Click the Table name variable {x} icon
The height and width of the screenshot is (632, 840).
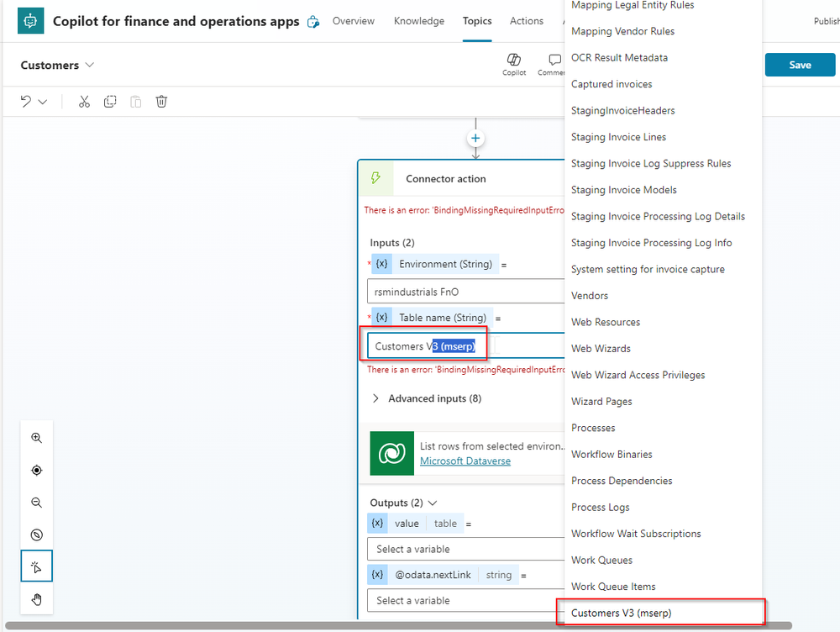click(381, 318)
